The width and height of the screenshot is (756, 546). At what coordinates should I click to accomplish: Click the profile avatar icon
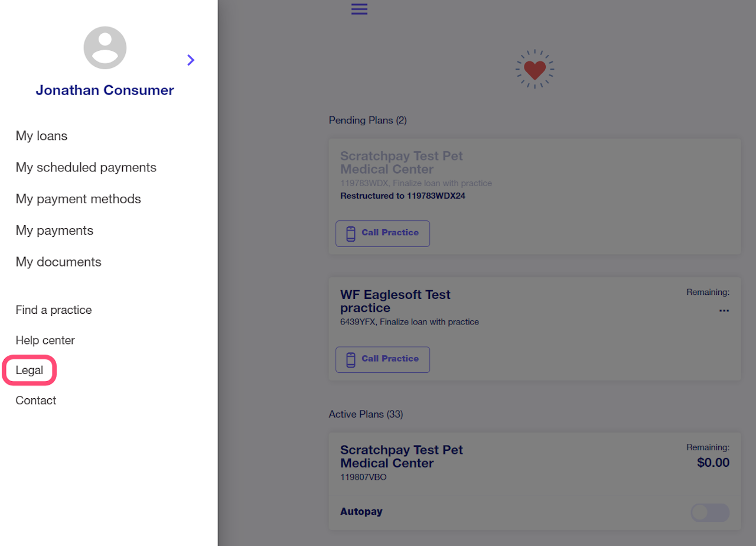coord(105,48)
